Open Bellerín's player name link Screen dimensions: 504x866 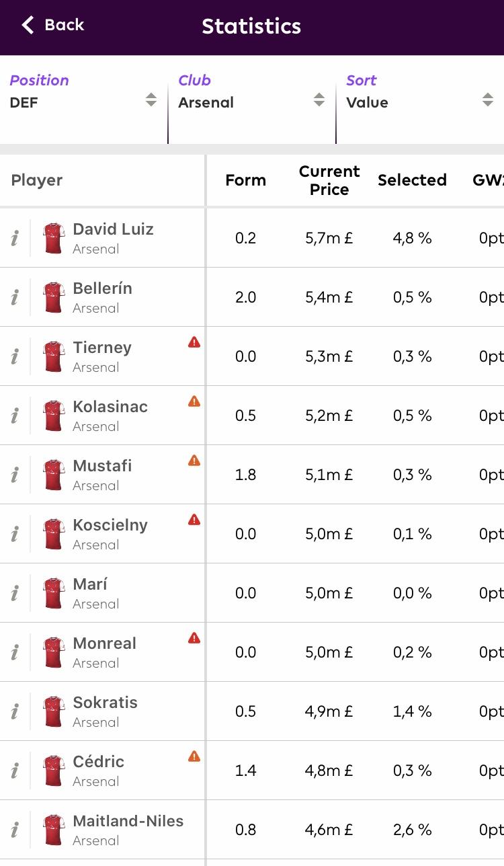pyautogui.click(x=102, y=288)
